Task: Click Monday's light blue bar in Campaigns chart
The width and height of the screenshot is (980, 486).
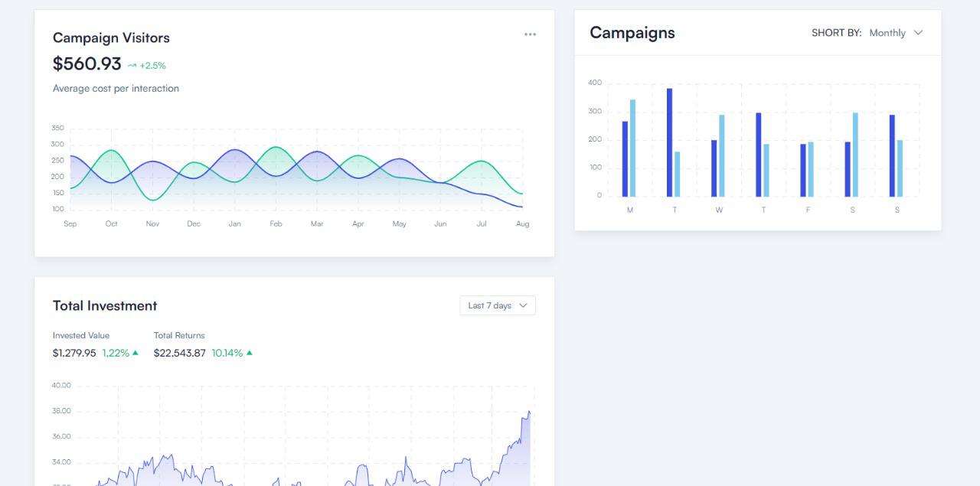Action: pyautogui.click(x=632, y=148)
